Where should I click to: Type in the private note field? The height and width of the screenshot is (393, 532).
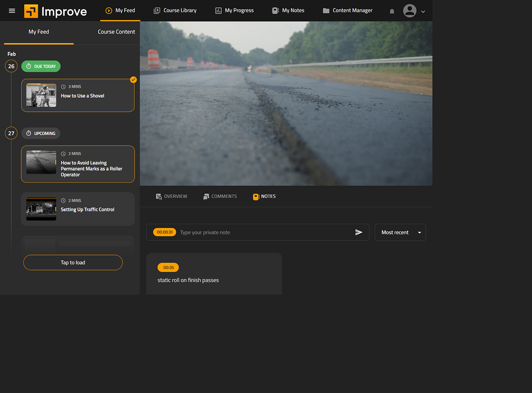coord(265,232)
